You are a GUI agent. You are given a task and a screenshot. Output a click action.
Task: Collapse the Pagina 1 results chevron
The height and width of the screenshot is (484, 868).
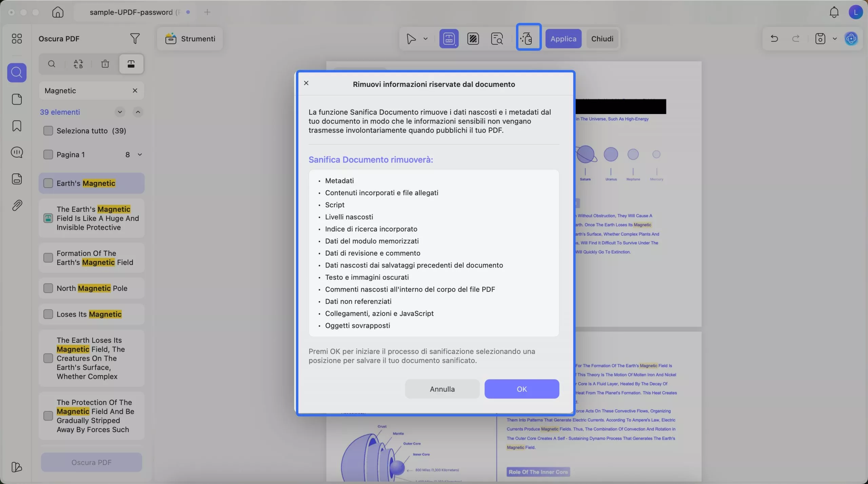point(140,155)
